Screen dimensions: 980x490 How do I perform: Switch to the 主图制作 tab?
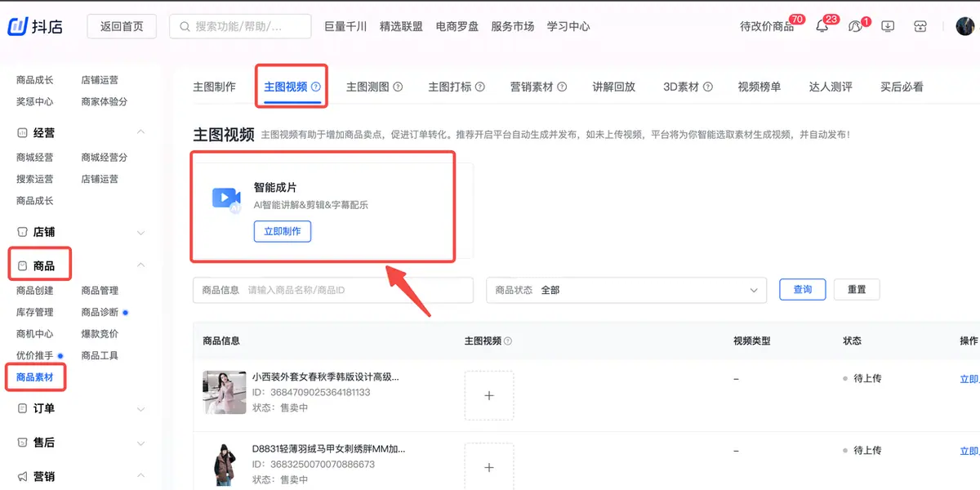tap(214, 87)
